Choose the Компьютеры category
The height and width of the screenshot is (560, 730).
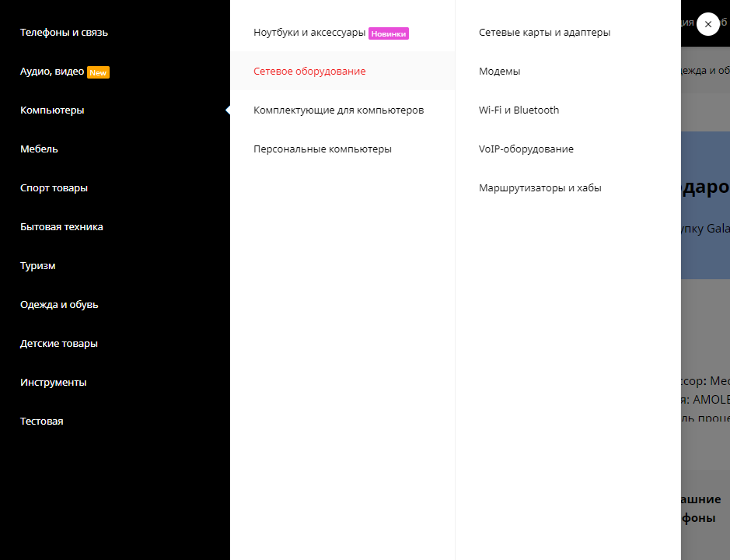coord(52,110)
